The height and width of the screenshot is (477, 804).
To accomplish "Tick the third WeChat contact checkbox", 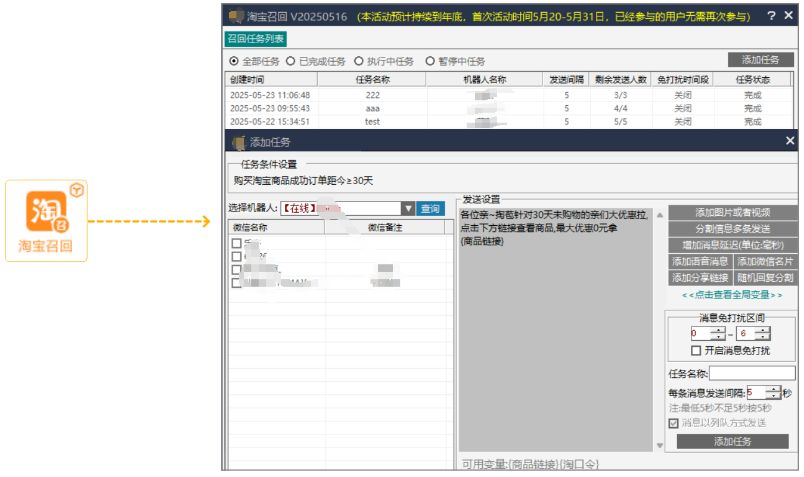I will (x=236, y=269).
